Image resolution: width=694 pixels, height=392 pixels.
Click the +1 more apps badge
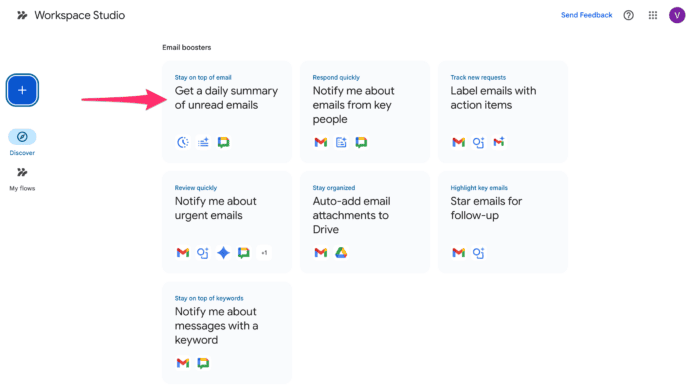pos(264,253)
